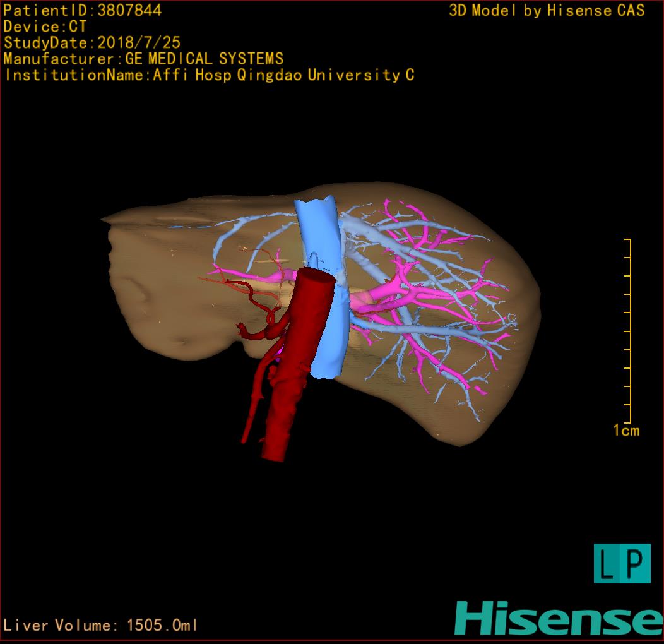
Task: Click the StudyDate 2018/7/25 text
Action: (x=92, y=43)
